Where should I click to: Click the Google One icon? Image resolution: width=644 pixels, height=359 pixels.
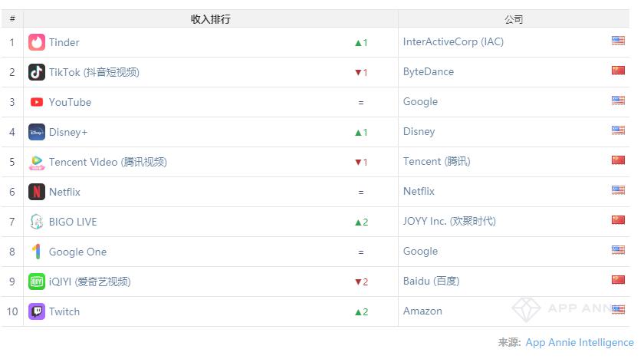pyautogui.click(x=37, y=252)
